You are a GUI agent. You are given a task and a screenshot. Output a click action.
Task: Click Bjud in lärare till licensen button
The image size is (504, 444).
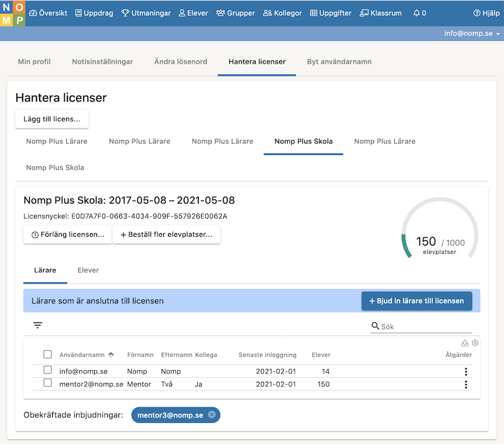pos(416,301)
